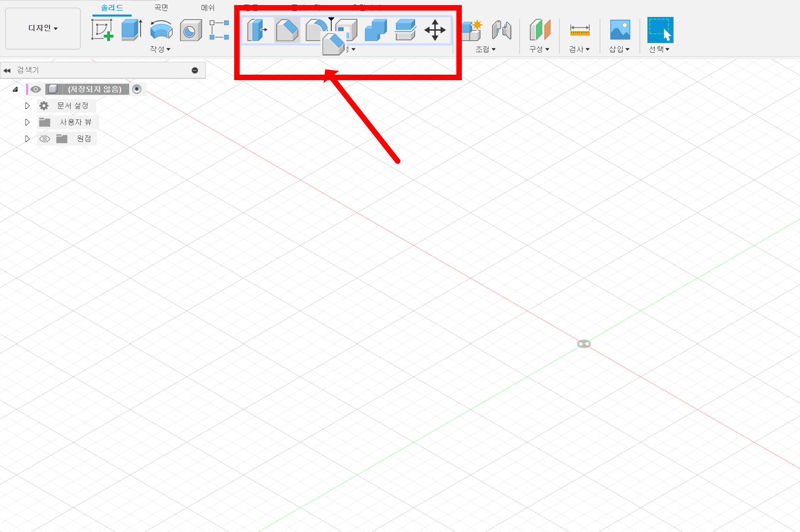
Task: Expand the 원점 tree node
Action: point(27,139)
